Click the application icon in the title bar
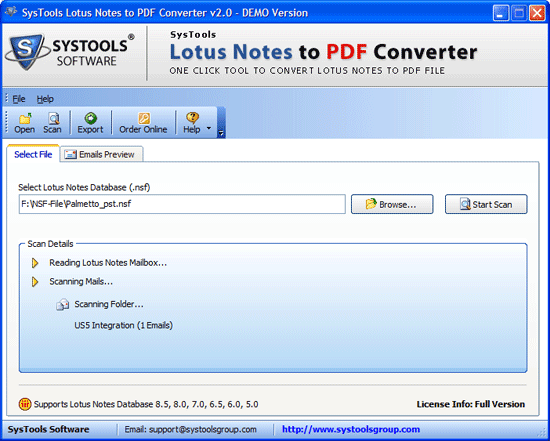The height and width of the screenshot is (441, 550). click(11, 12)
